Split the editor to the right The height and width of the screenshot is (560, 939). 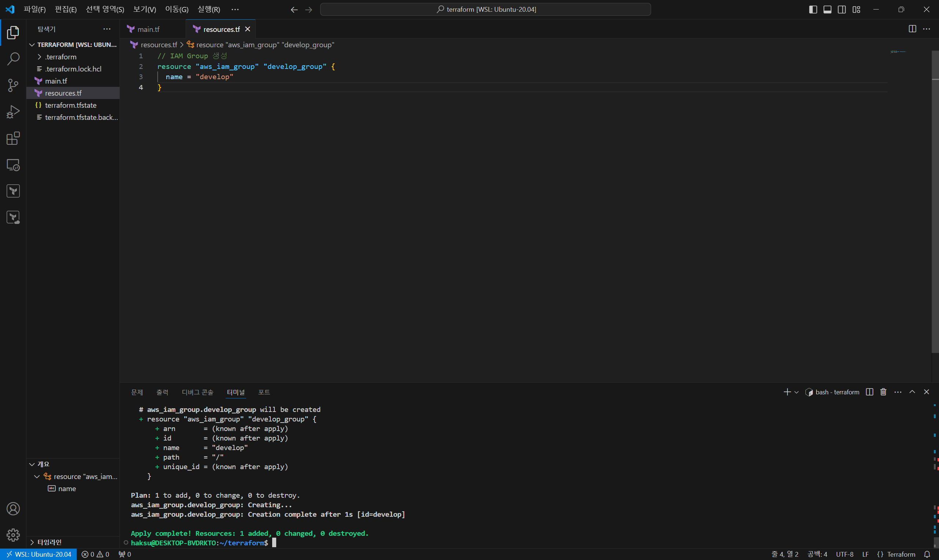(x=912, y=29)
